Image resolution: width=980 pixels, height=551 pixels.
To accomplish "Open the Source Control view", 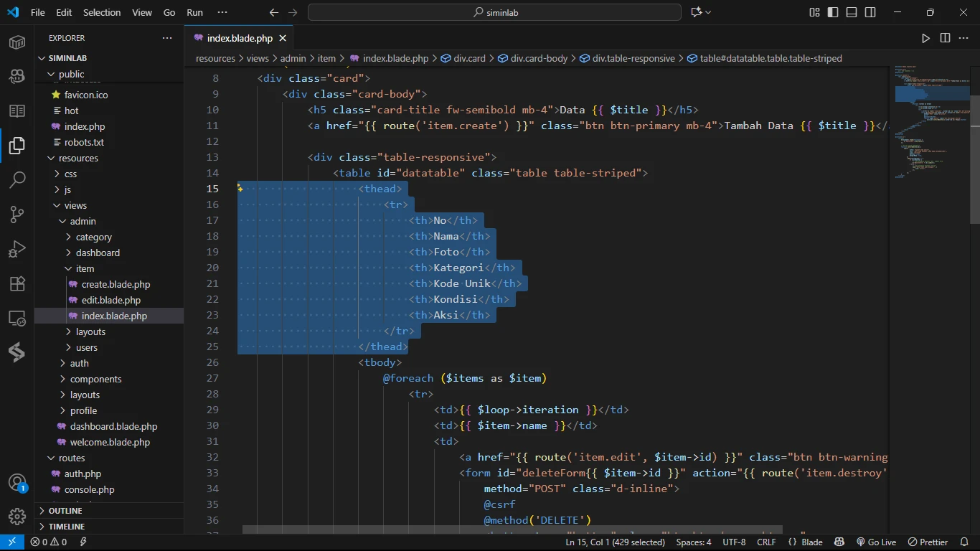I will 17,214.
